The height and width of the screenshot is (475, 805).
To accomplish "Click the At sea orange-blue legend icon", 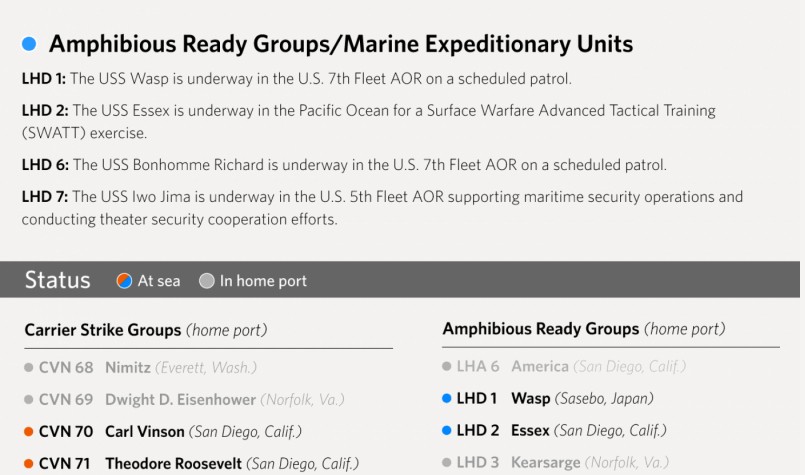I will pyautogui.click(x=125, y=281).
